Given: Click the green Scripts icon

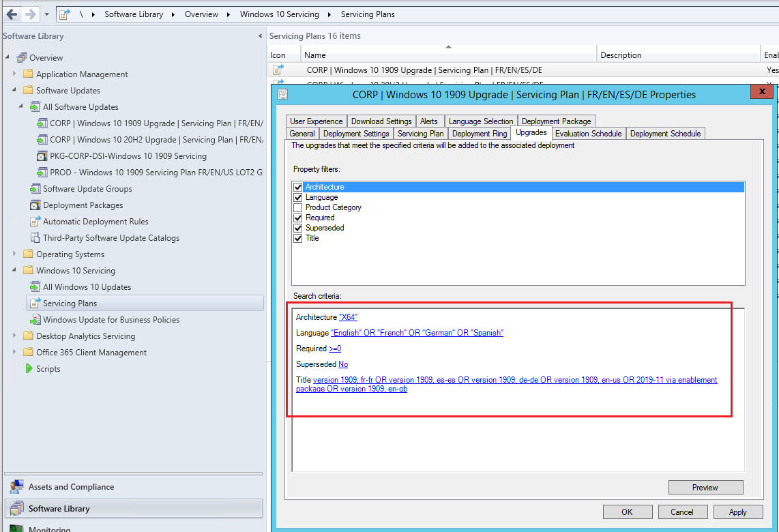Looking at the screenshot, I should pyautogui.click(x=29, y=368).
